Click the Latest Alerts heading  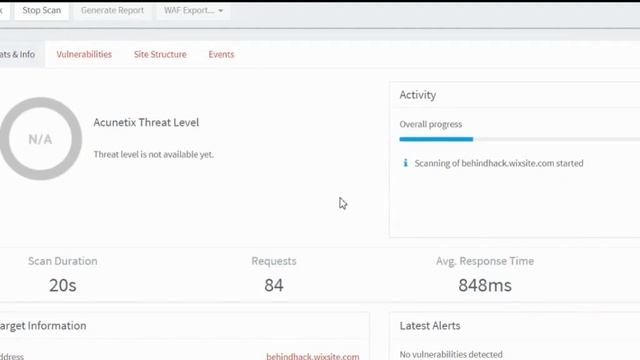430,326
